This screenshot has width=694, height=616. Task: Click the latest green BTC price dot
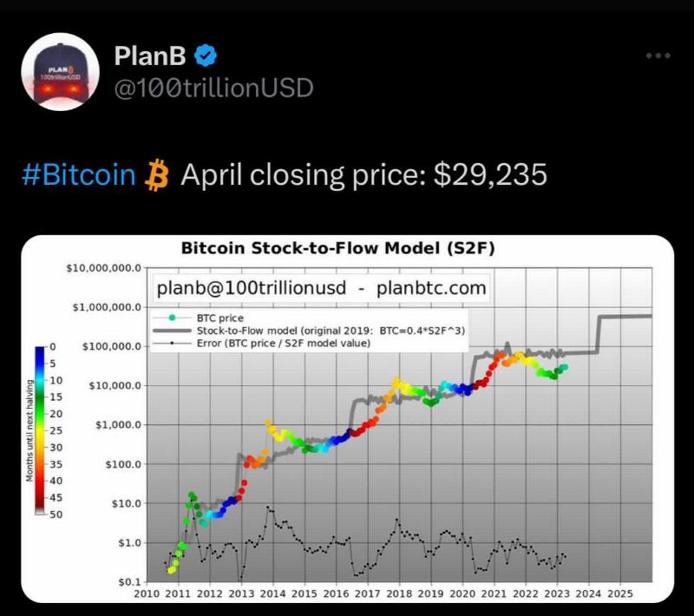pos(565,367)
